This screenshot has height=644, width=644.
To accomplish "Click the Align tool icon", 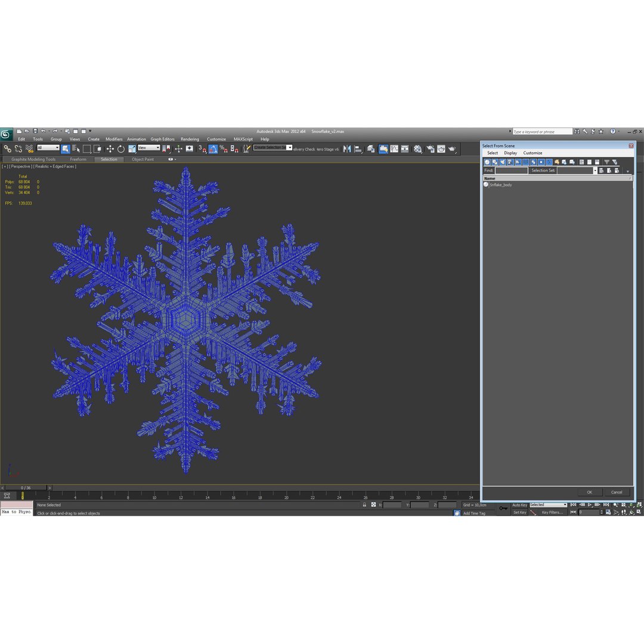I will 358,148.
